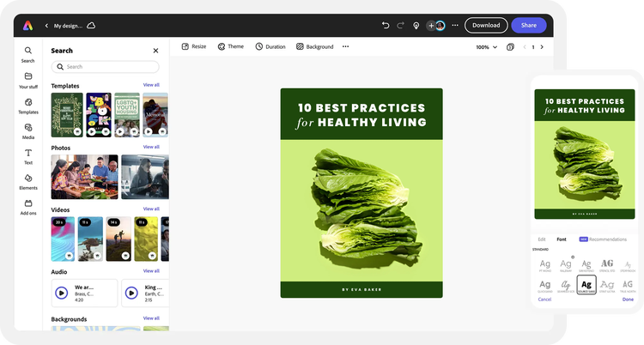Click the lightbulb tips icon
The height and width of the screenshot is (345, 644).
pyautogui.click(x=416, y=26)
